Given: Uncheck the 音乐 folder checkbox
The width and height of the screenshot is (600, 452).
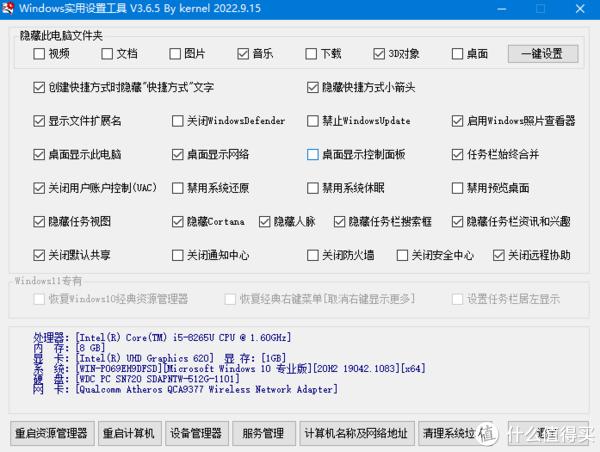Looking at the screenshot, I should 243,54.
